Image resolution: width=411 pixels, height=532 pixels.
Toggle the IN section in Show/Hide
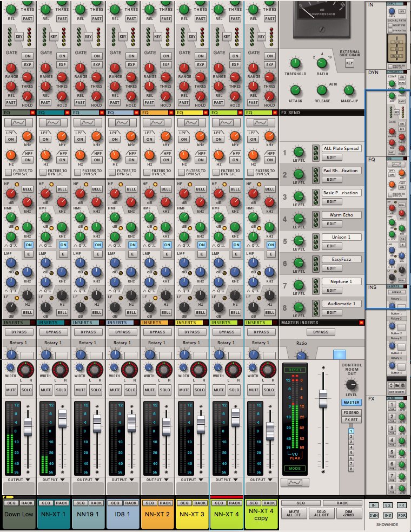click(373, 505)
